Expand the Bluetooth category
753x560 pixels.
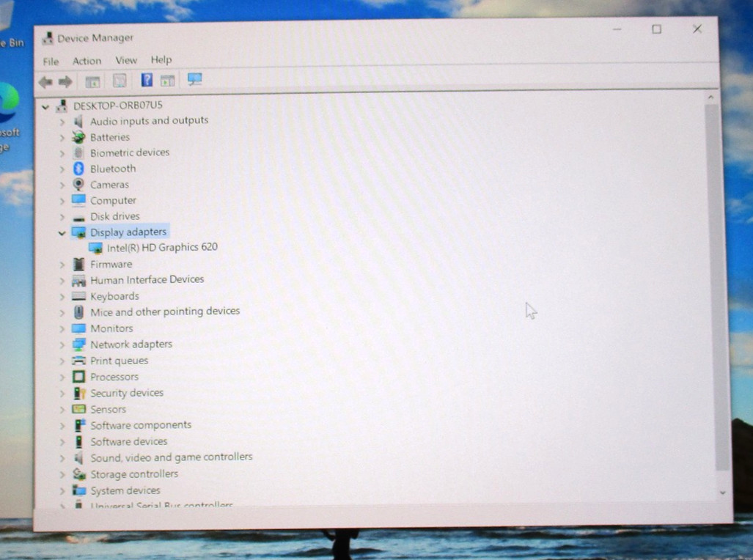[x=62, y=170]
